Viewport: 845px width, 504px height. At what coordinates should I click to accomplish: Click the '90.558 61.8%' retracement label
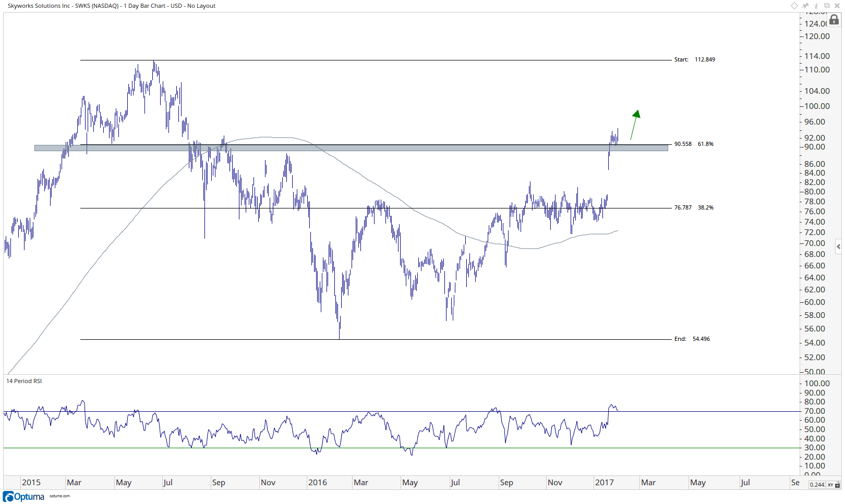click(694, 144)
